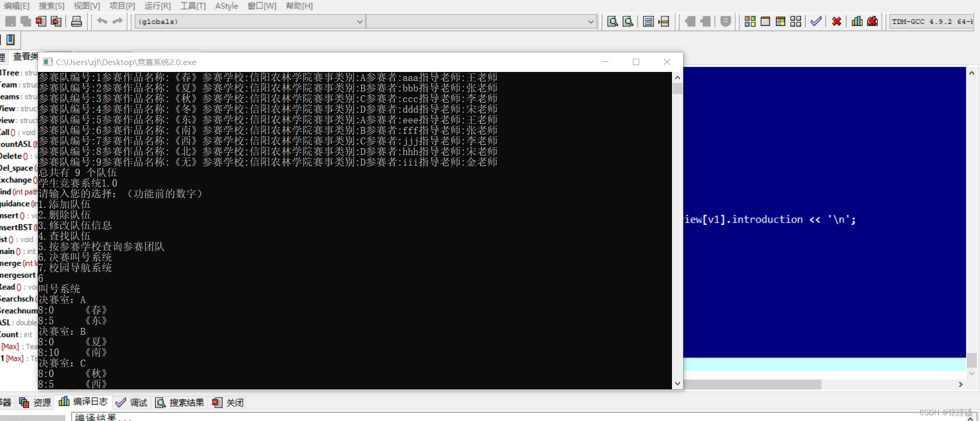Click the console vertical scrollbar thumb
The height and width of the screenshot is (421, 980).
(677, 88)
